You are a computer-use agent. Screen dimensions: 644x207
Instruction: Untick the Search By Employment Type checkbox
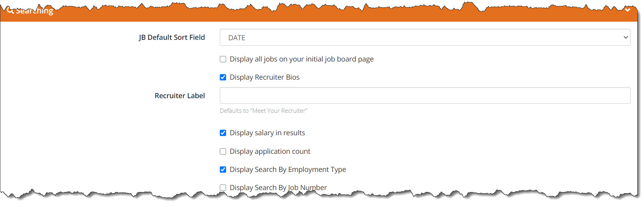[223, 170]
